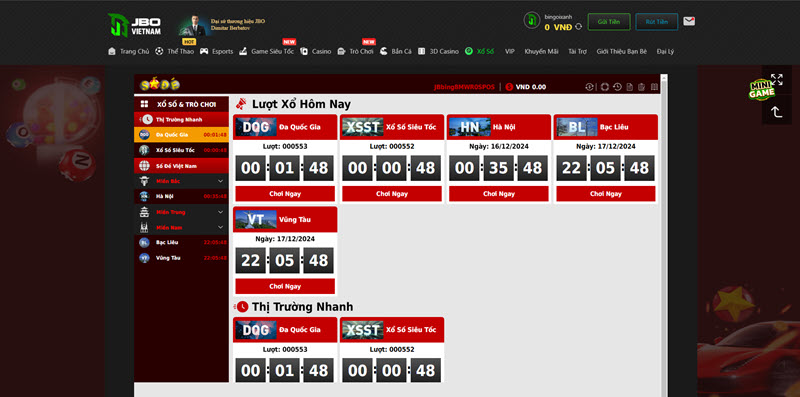Refresh the VNĐ balance in header
This screenshot has width=800, height=397.
tap(578, 27)
